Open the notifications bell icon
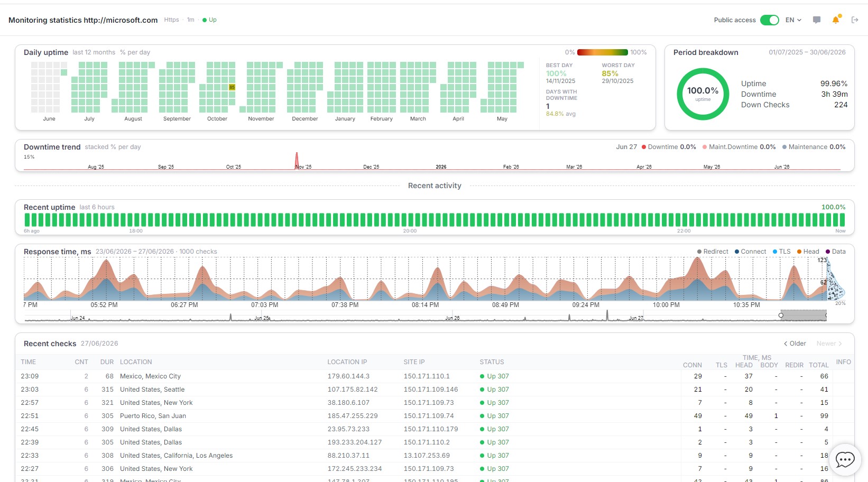 coord(836,20)
